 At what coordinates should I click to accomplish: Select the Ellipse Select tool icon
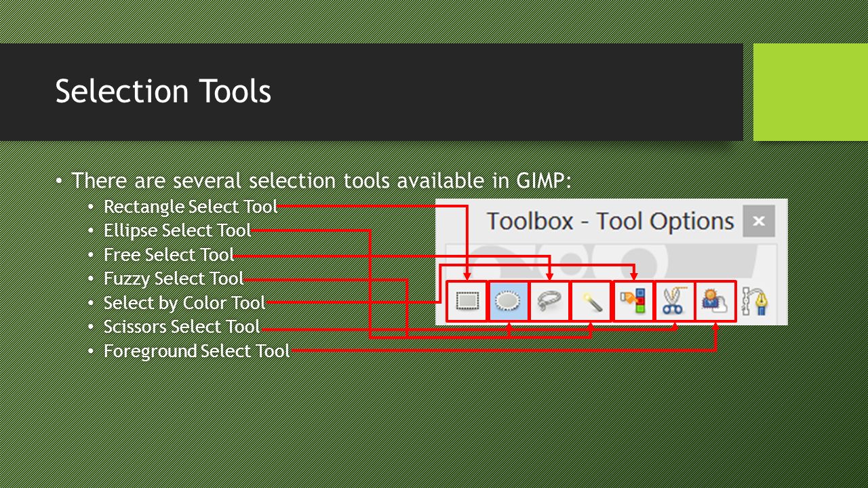pyautogui.click(x=509, y=301)
